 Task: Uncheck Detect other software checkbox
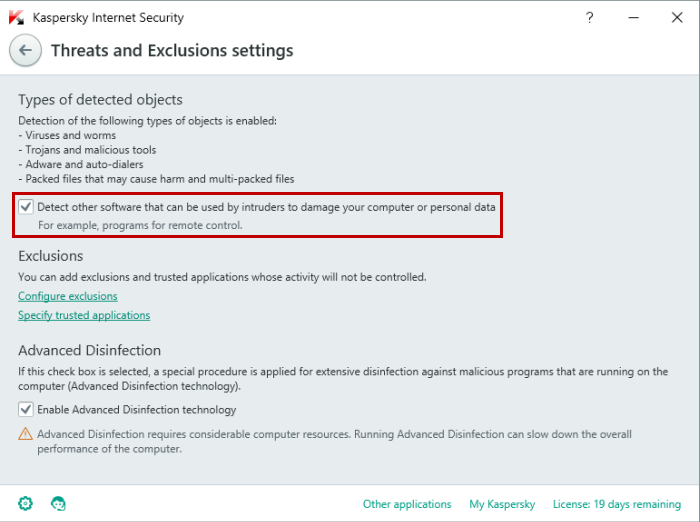(x=25, y=207)
